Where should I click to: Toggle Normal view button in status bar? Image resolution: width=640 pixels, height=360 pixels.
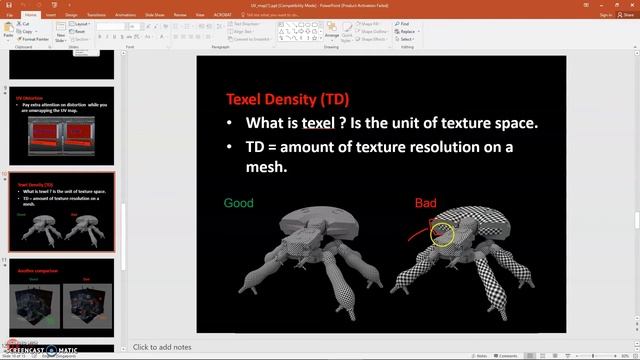[x=530, y=356]
